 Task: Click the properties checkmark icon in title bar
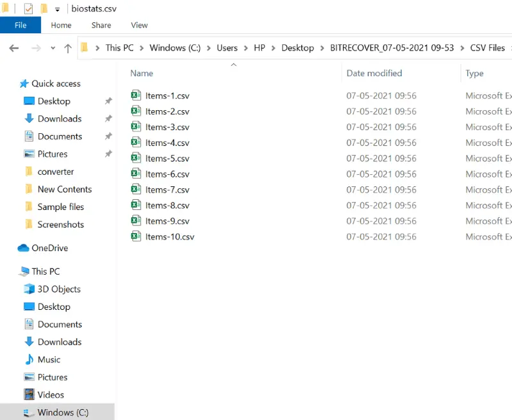point(28,9)
